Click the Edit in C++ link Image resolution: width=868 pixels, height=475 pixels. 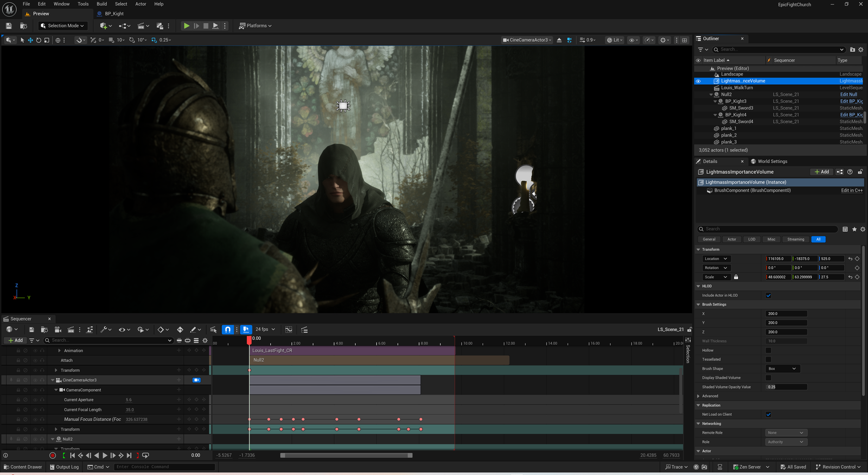(x=851, y=191)
